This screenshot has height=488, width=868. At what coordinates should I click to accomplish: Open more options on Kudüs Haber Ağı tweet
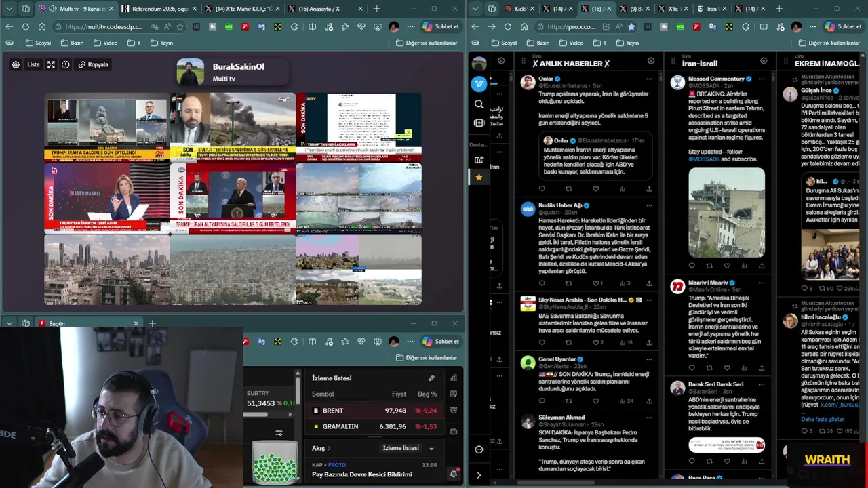click(x=649, y=205)
